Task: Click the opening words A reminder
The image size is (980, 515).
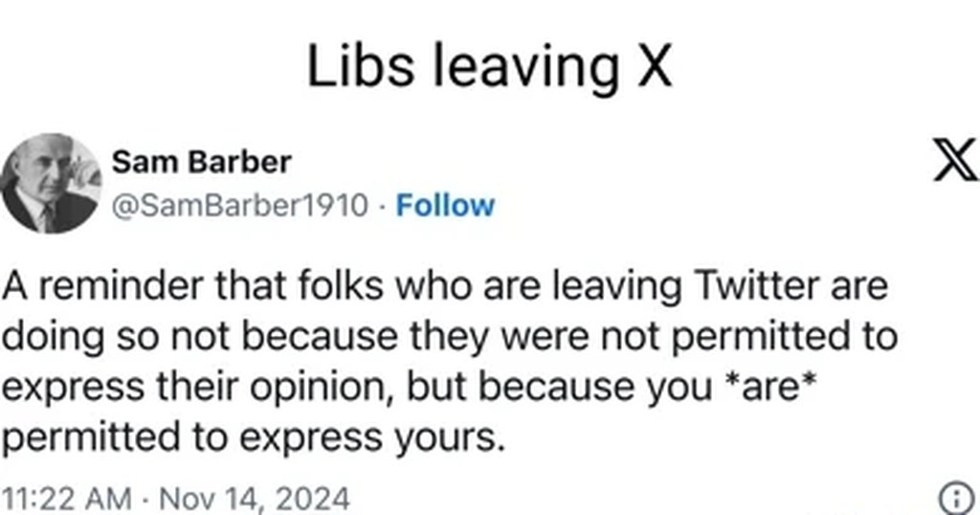Action: pyautogui.click(x=103, y=286)
